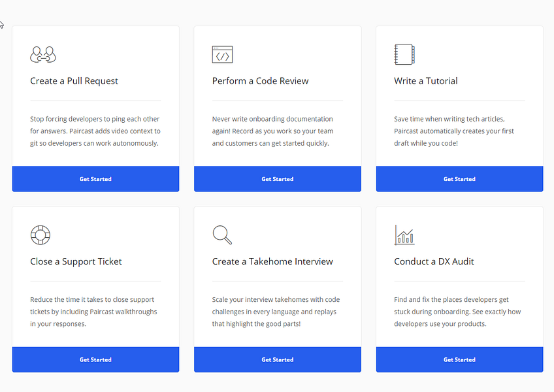Select the 'Create a Takehome Interview' heading
This screenshot has width=554, height=392.
pyautogui.click(x=272, y=261)
